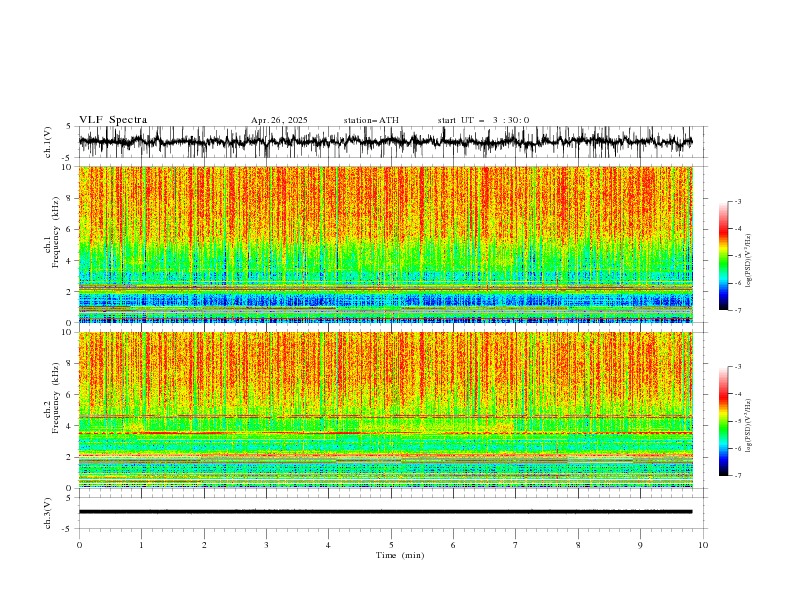Click the upper PSD color scale bar
The width and height of the screenshot is (792, 612).
[x=723, y=256]
